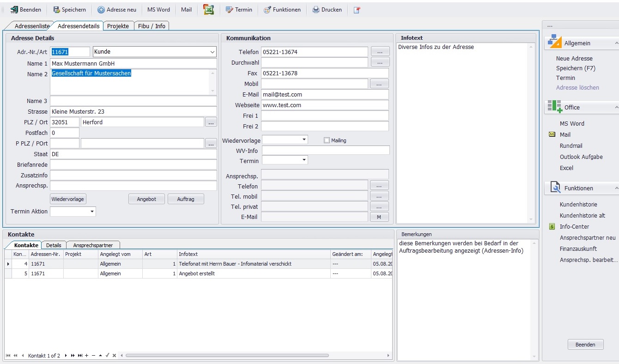Click the ... button next to PLZ / Ort
The image size is (619, 364).
pos(211,122)
